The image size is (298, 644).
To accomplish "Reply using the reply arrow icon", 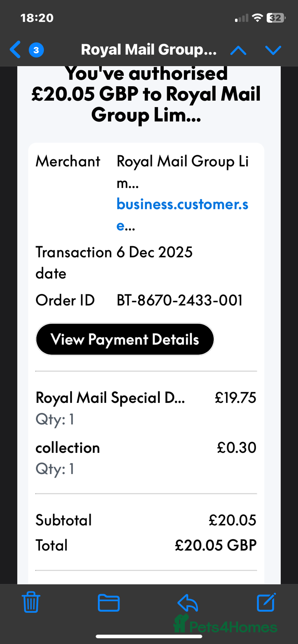I will tap(188, 602).
